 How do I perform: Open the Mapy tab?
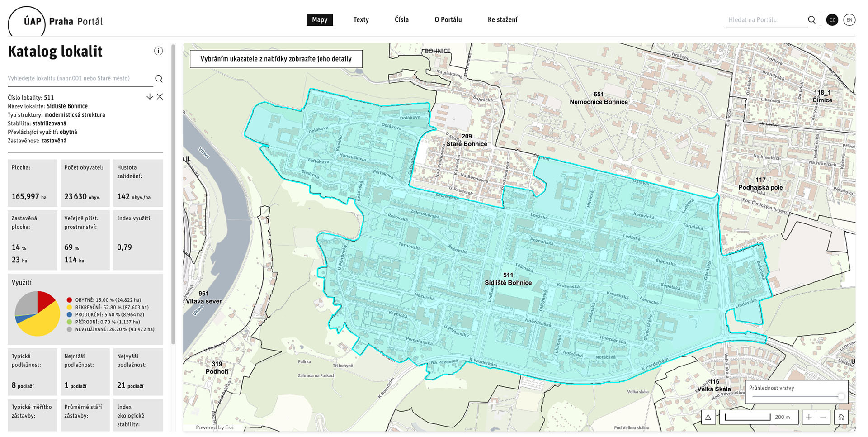[x=320, y=20]
